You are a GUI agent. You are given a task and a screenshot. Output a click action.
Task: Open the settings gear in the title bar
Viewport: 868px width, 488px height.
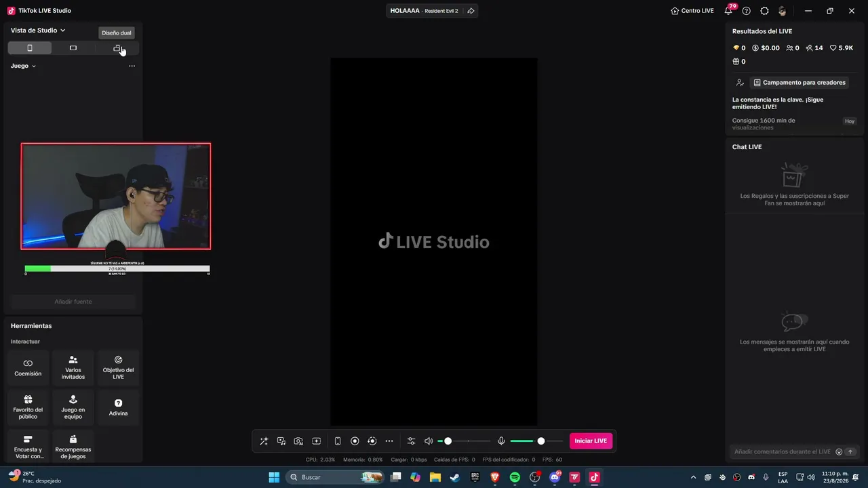[764, 11]
